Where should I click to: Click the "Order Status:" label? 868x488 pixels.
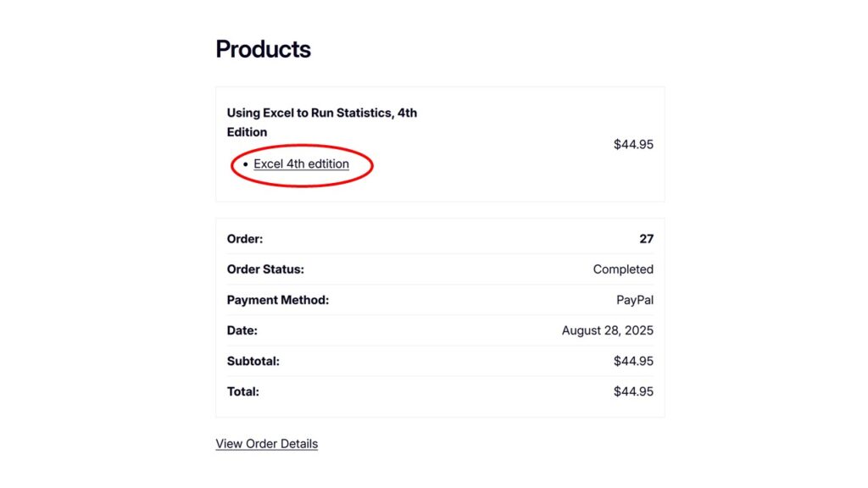(265, 269)
